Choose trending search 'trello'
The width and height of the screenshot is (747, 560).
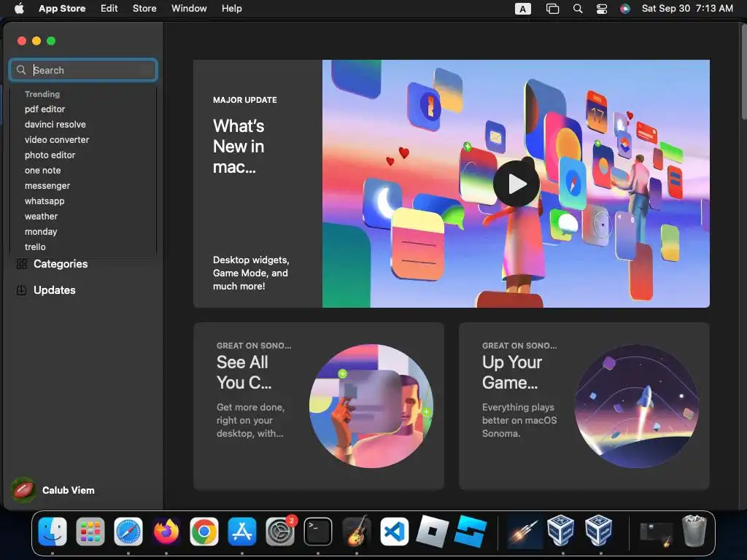coord(35,246)
